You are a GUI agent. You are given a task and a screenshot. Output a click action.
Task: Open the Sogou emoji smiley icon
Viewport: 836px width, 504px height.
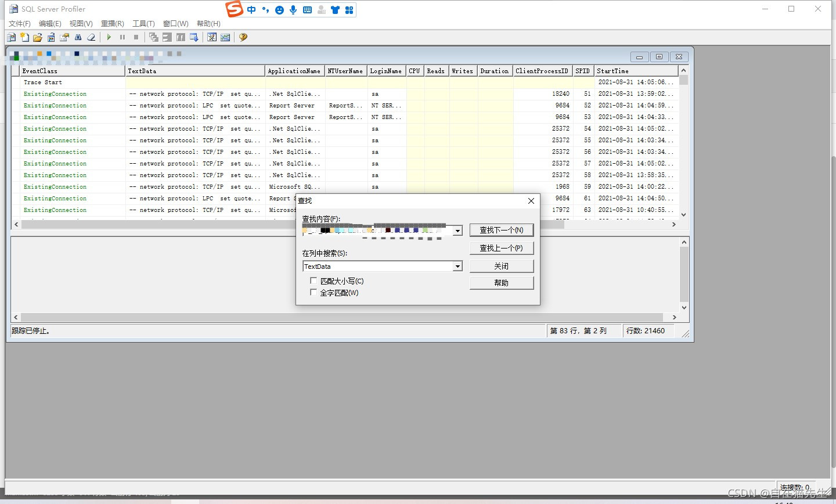pyautogui.click(x=279, y=10)
